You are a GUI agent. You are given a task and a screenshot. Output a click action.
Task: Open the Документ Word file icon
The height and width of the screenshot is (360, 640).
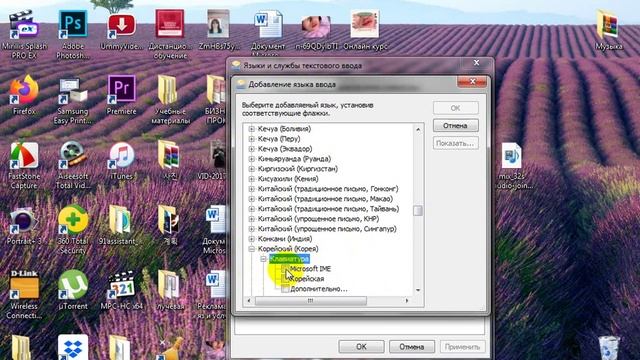(x=268, y=25)
